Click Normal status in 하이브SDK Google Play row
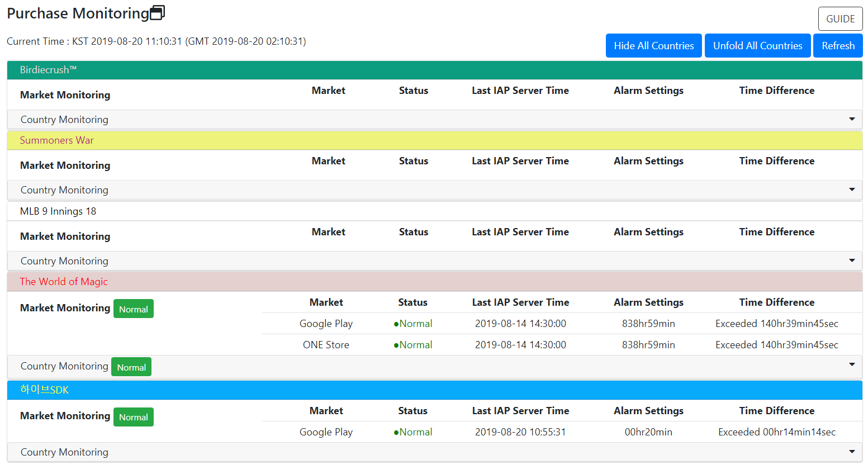The height and width of the screenshot is (474, 868). (412, 432)
